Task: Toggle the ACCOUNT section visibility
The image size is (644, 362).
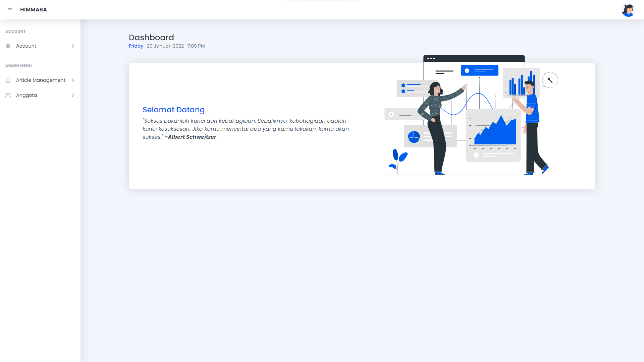Action: click(x=15, y=32)
